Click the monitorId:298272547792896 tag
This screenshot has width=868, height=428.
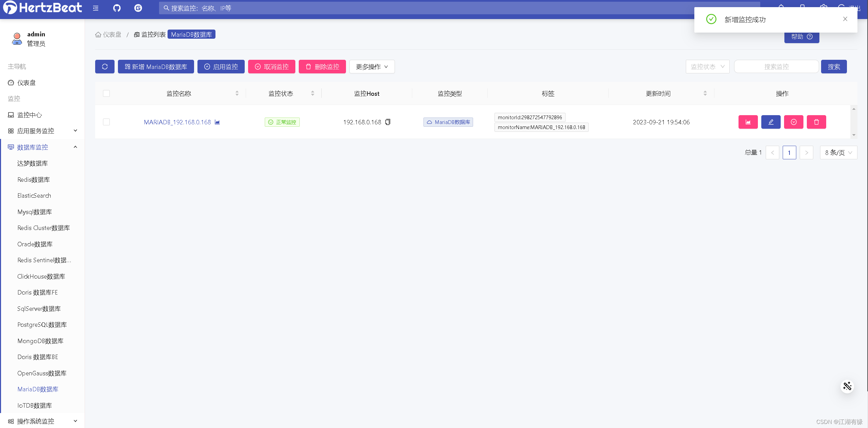(x=530, y=117)
